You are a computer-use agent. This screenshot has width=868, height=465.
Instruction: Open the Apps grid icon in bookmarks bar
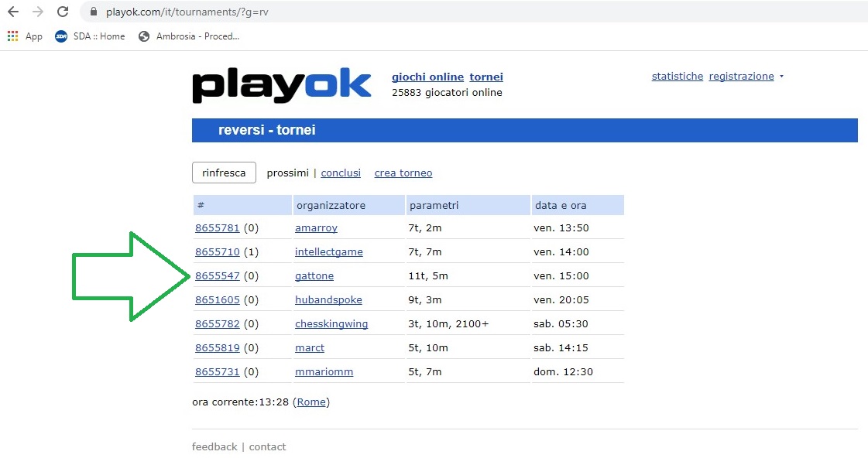(x=12, y=36)
